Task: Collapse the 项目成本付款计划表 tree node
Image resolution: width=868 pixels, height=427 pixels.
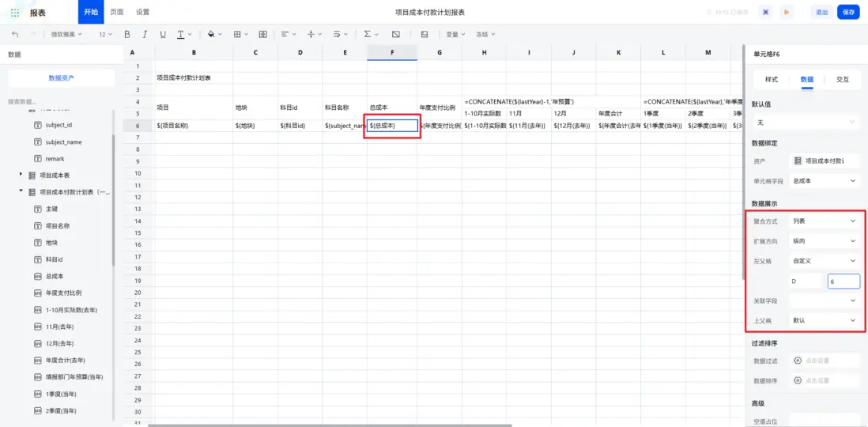Action: (x=21, y=191)
